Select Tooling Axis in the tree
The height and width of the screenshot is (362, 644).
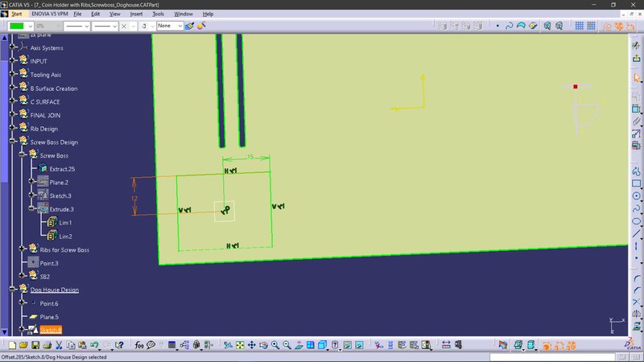(x=46, y=75)
